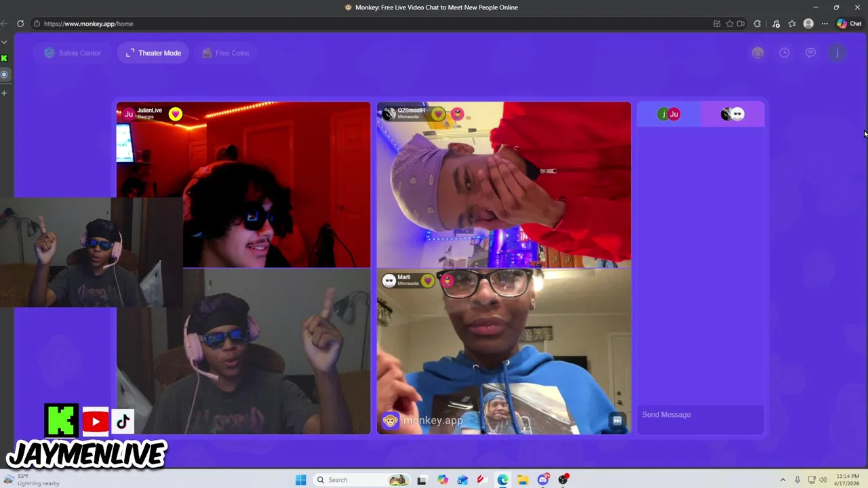Switch to the second pair chat tab
The width and height of the screenshot is (868, 488).
[732, 114]
